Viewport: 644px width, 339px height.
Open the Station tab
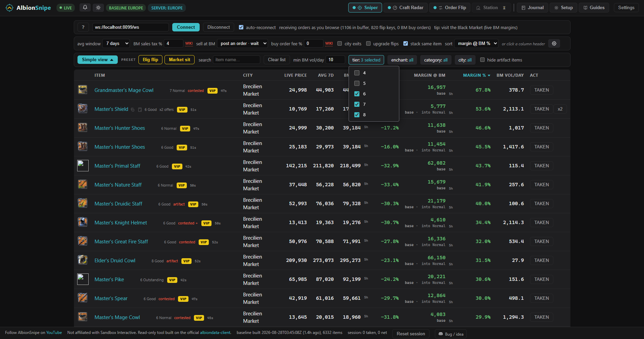coord(491,7)
